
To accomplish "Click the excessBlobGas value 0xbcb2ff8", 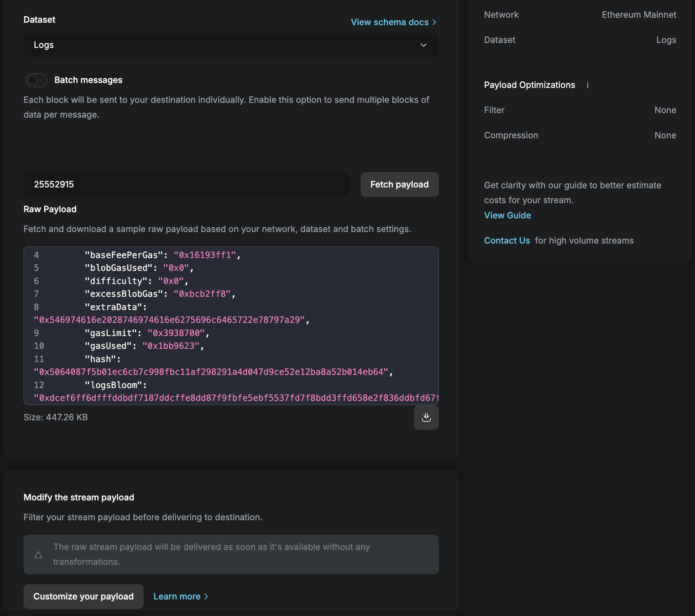I will 202,294.
